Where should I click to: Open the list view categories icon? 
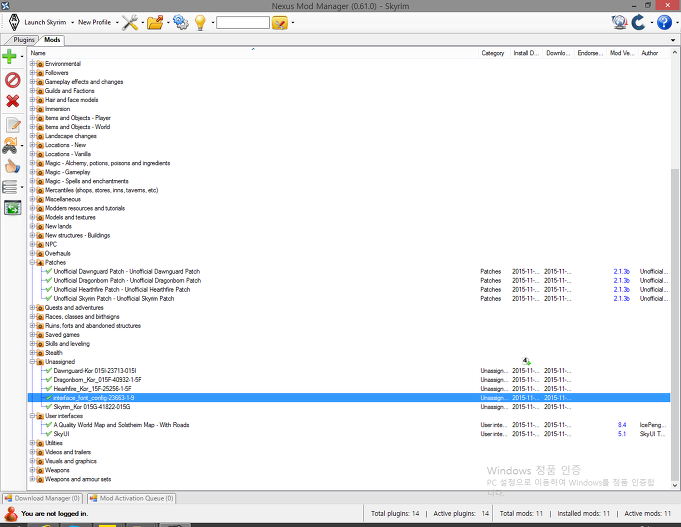(10, 187)
